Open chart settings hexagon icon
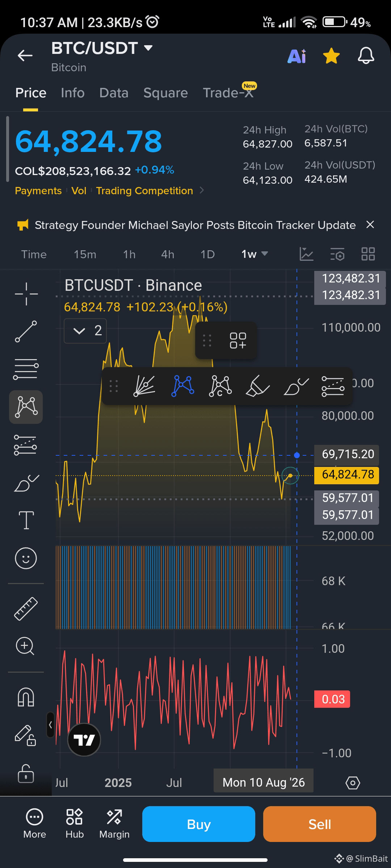This screenshot has height=868, width=391. (353, 783)
